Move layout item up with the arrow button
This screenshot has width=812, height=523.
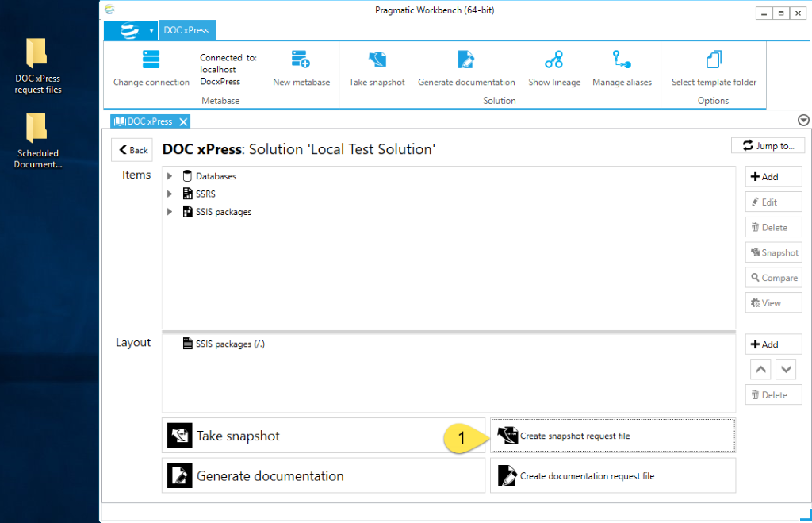pyautogui.click(x=760, y=369)
